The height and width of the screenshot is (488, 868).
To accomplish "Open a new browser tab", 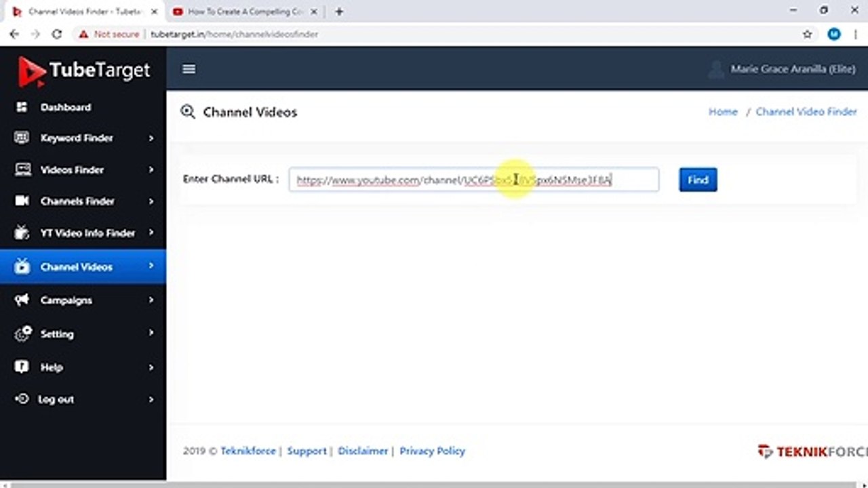I will tap(339, 12).
